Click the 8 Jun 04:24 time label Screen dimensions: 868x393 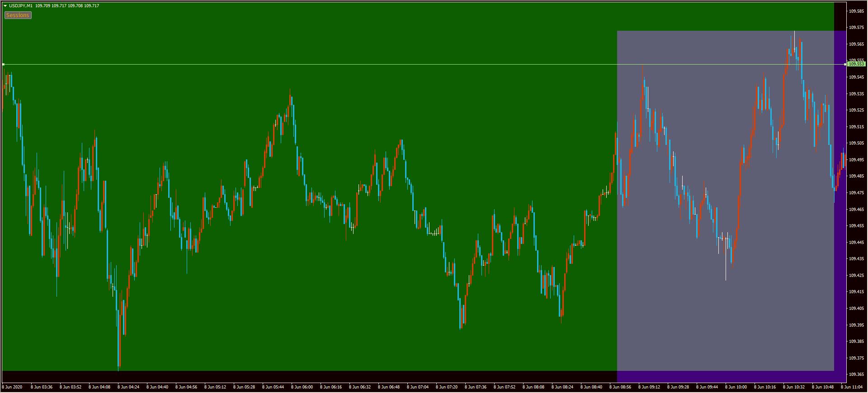click(x=128, y=387)
